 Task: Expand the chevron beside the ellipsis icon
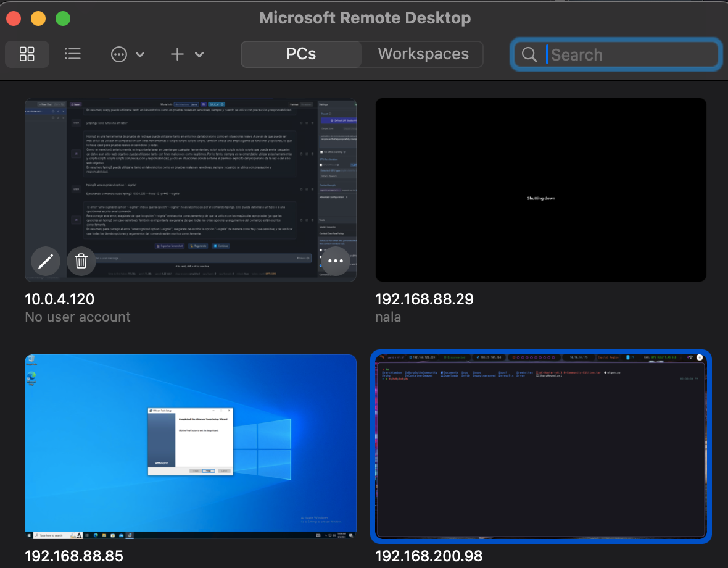click(140, 54)
